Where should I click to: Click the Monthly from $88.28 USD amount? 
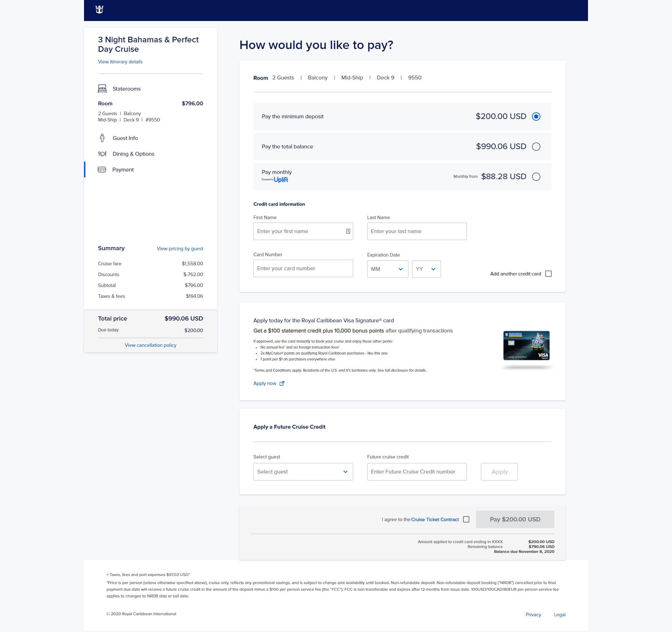pyautogui.click(x=504, y=177)
